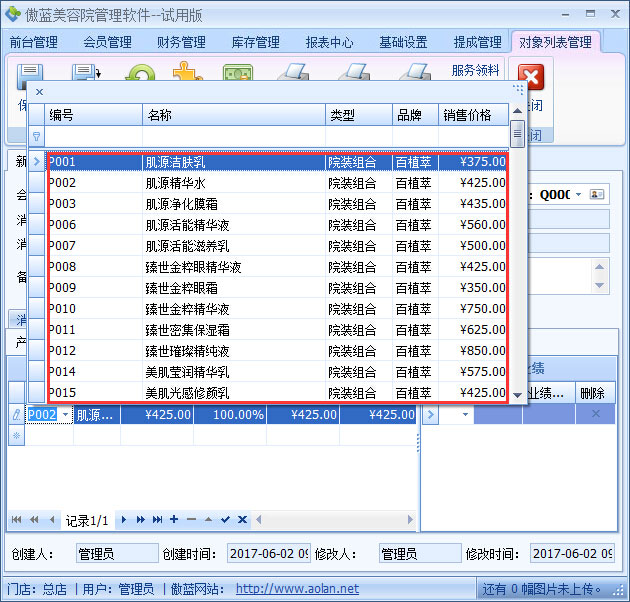
Task: Click the 服务领料 ribbon button
Action: click(x=475, y=71)
